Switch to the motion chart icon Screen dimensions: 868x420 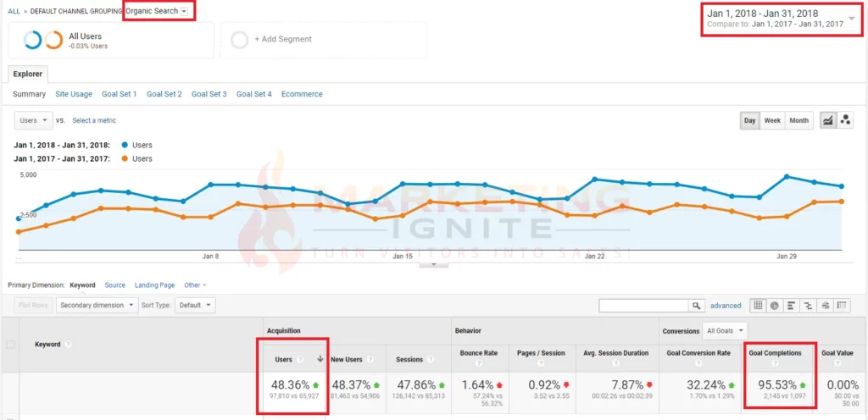845,120
